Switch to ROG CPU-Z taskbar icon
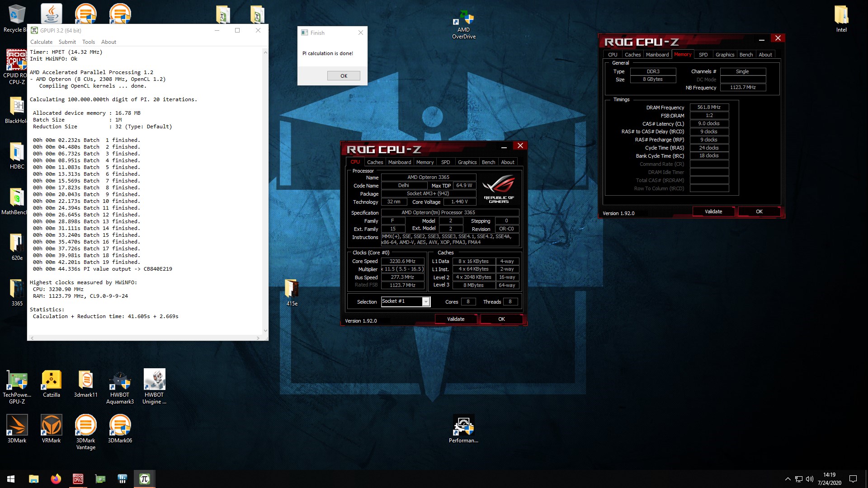Viewport: 868px width, 488px height. coord(78,479)
